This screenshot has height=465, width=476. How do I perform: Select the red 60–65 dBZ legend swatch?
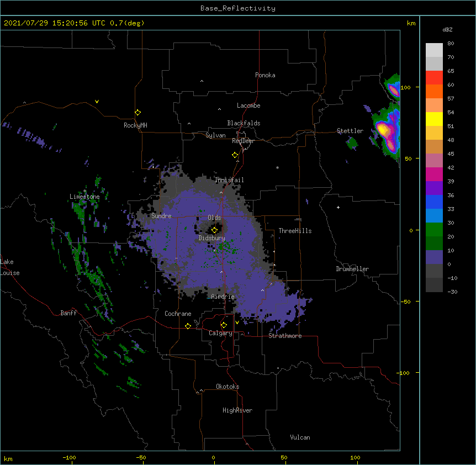pyautogui.click(x=434, y=77)
